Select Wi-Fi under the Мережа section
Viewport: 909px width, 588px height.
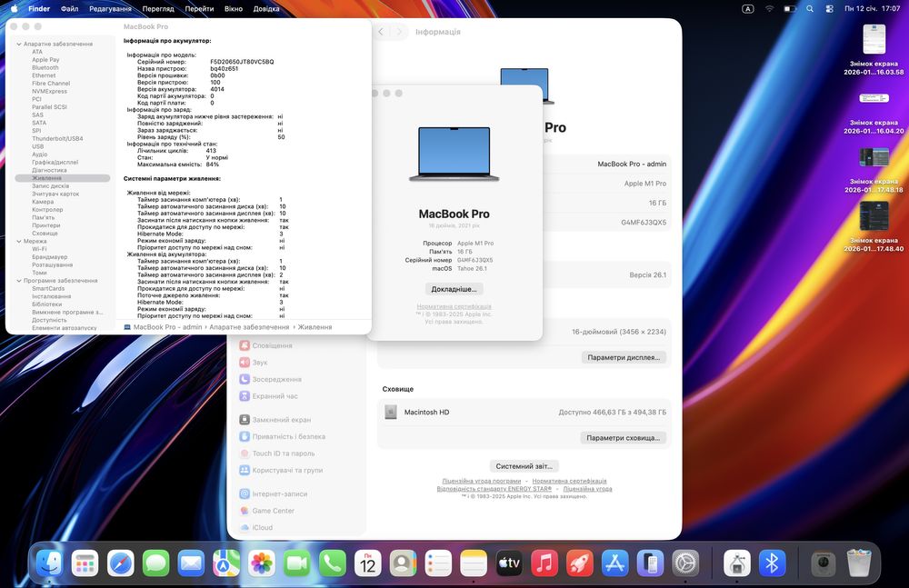point(39,249)
